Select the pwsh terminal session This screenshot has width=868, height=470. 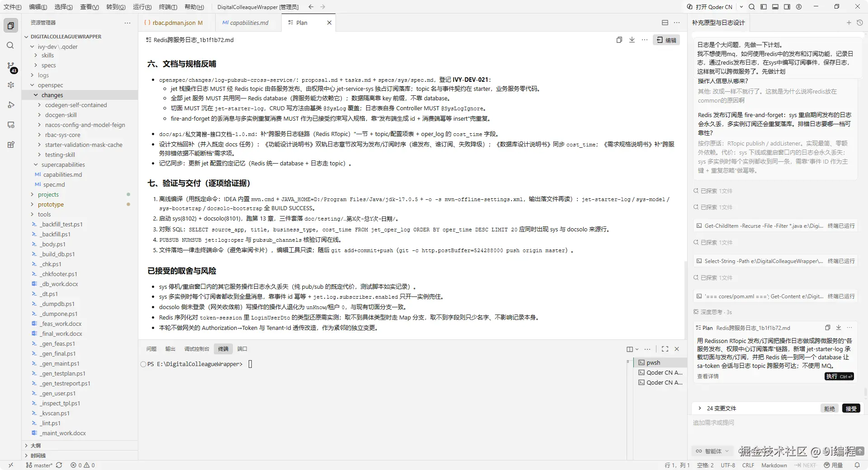659,362
